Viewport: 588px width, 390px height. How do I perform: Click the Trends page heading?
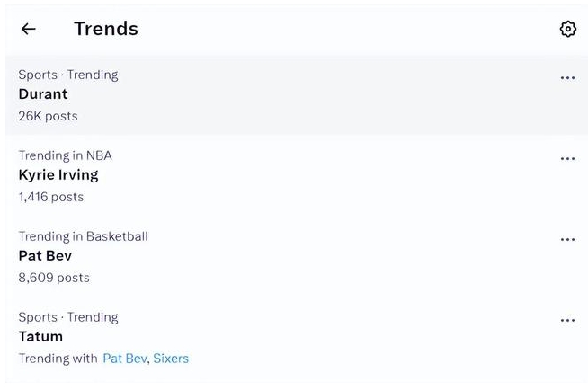[x=106, y=29]
